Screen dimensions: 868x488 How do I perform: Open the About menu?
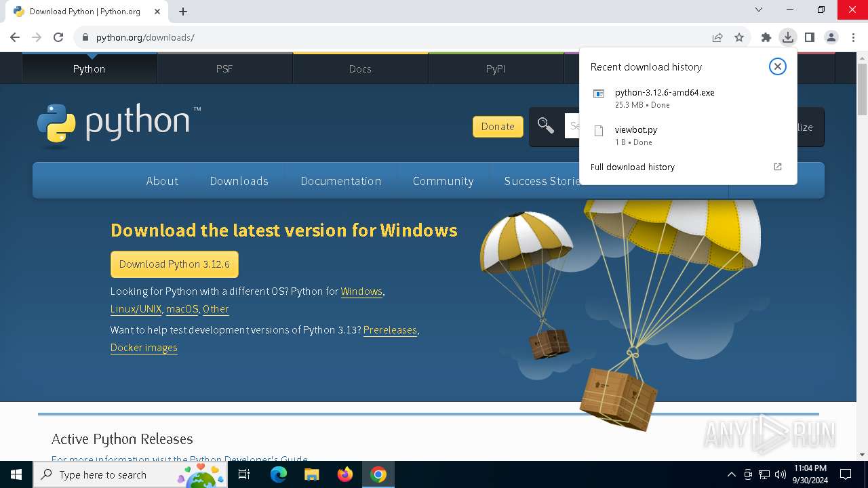[162, 181]
